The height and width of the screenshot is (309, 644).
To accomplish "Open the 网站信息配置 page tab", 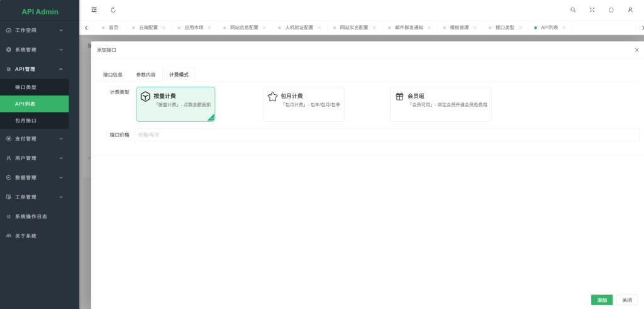I will [245, 28].
